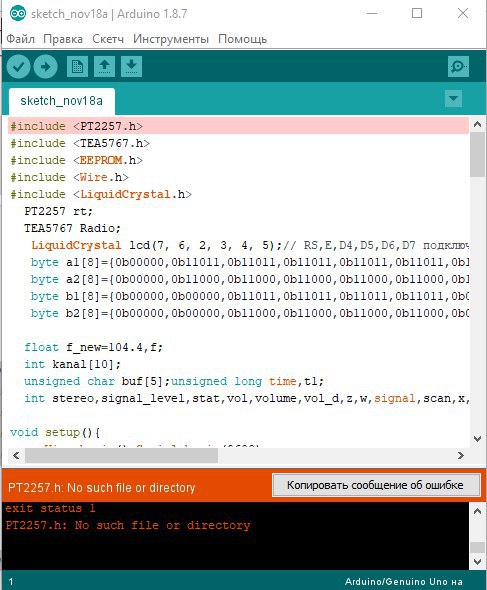The height and width of the screenshot is (590, 487).
Task: Click horizontal scrollbar right arrow
Action: 461,456
